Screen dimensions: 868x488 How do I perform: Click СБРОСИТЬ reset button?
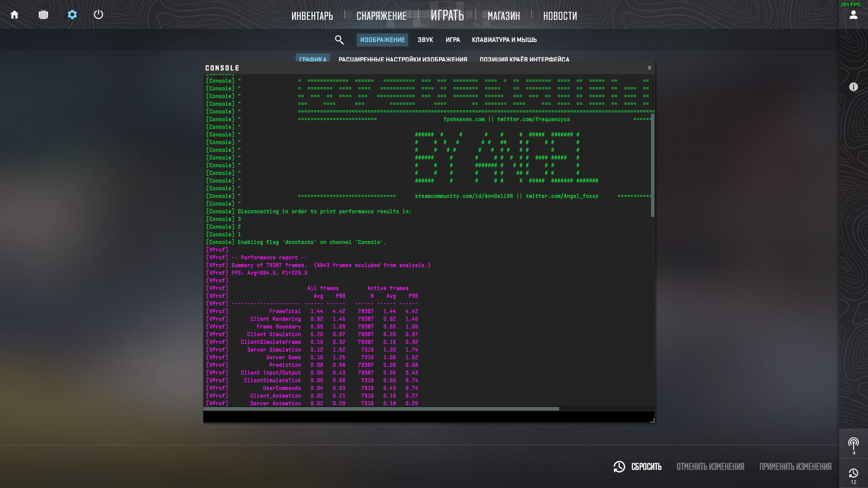(x=637, y=467)
